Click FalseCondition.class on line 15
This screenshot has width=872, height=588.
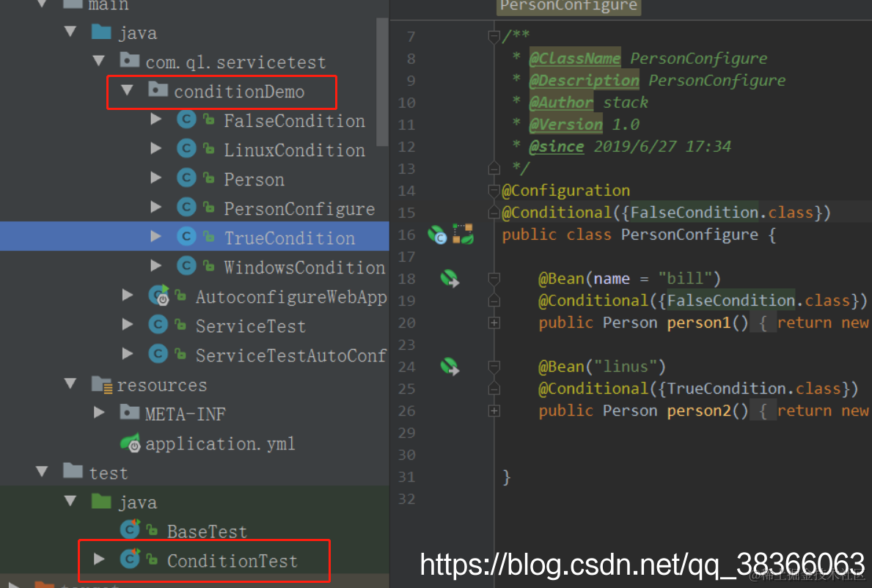[722, 213]
